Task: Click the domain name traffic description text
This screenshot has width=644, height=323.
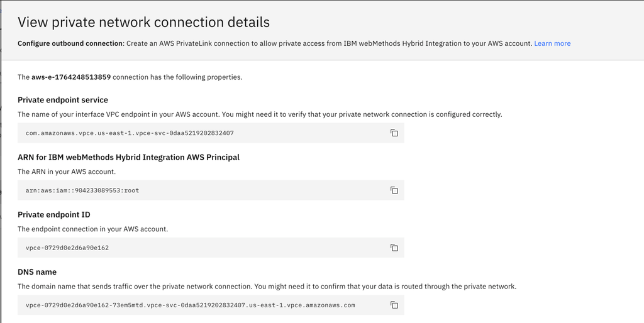Action: tap(267, 287)
